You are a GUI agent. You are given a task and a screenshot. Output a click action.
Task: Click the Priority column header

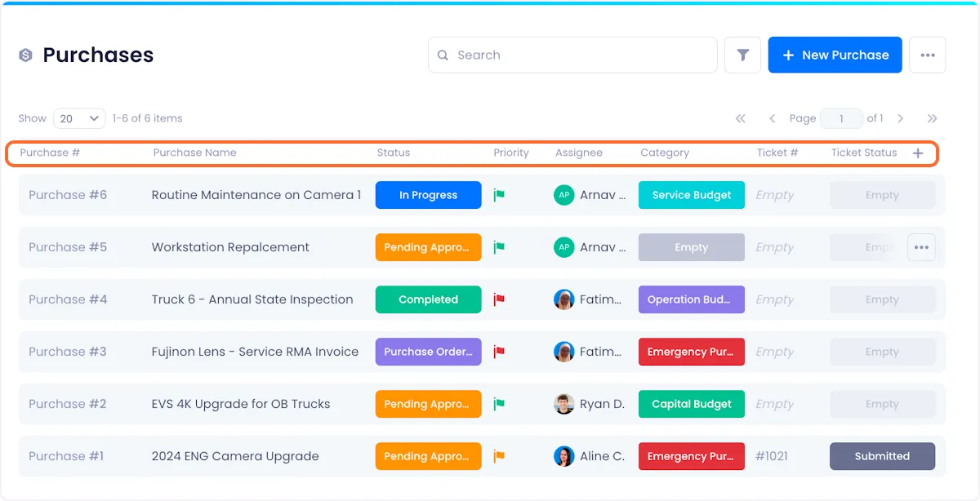(x=511, y=153)
